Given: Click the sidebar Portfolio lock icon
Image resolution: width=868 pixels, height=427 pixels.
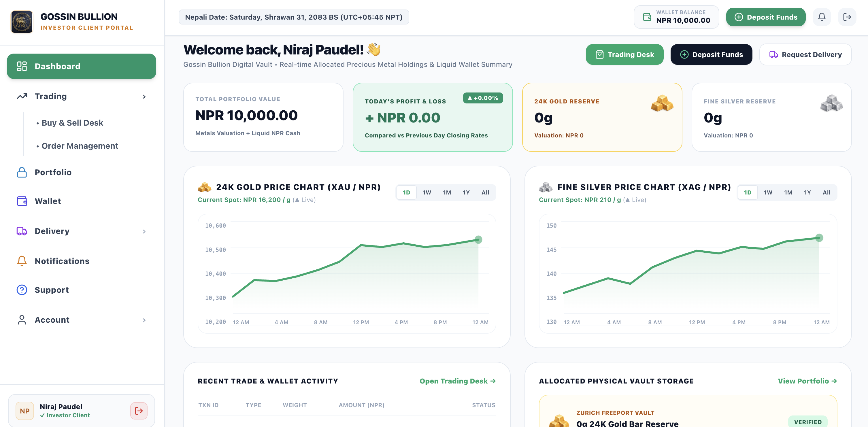Looking at the screenshot, I should [x=22, y=172].
